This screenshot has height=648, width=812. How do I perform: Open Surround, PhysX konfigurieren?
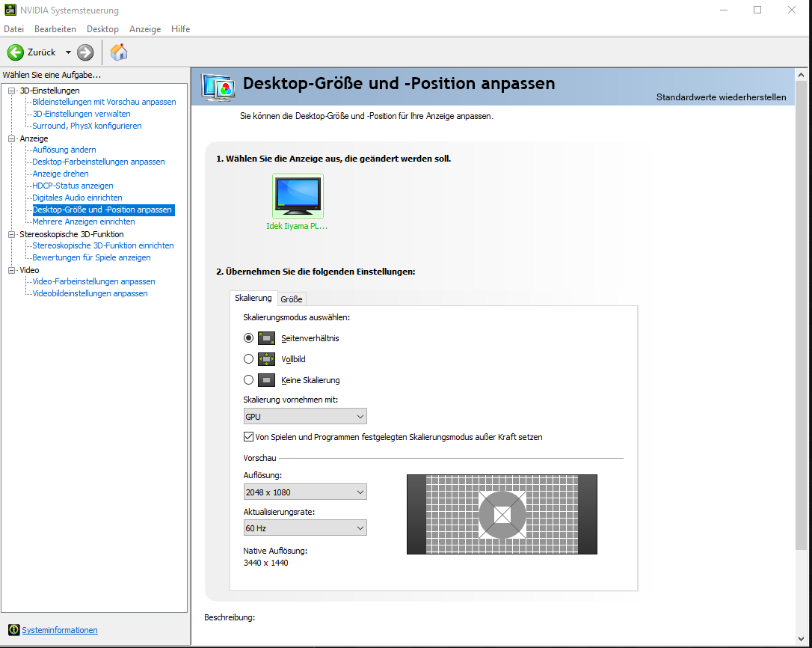tap(87, 126)
